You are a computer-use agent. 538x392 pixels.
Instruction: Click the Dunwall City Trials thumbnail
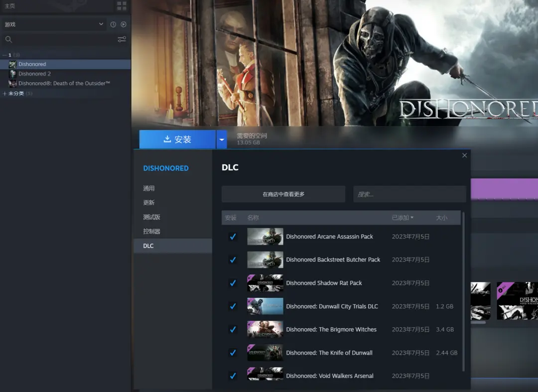pos(265,306)
